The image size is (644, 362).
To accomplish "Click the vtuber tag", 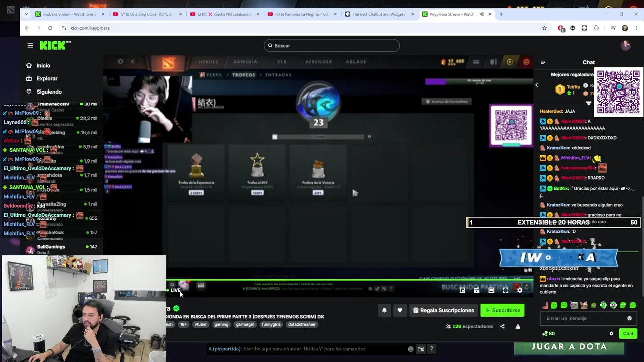I will click(201, 324).
